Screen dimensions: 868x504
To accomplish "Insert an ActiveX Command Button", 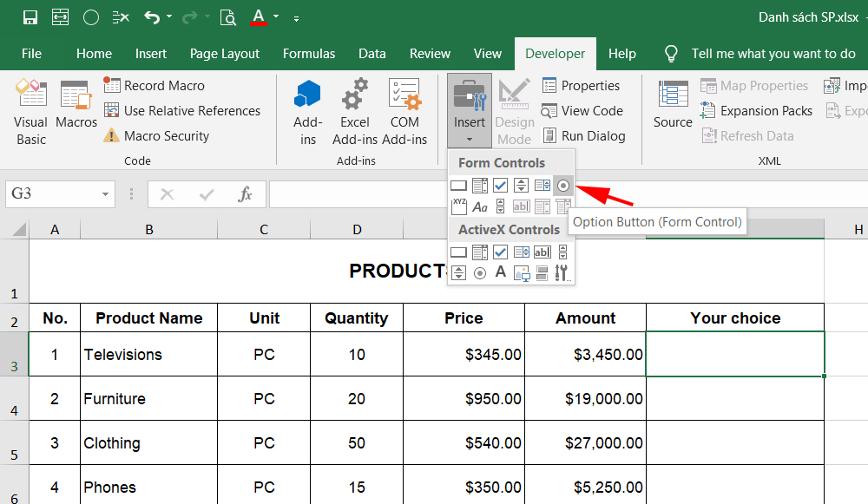I will [459, 252].
